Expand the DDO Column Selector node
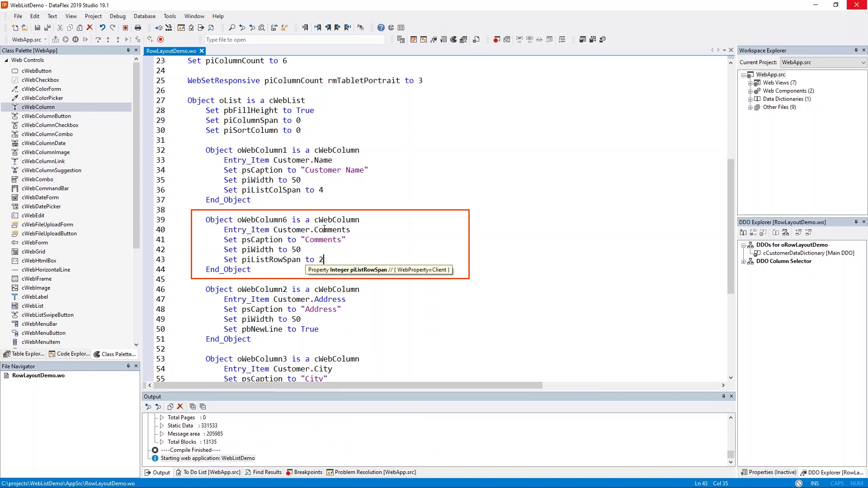Viewport: 868px width, 488px height. (x=744, y=261)
